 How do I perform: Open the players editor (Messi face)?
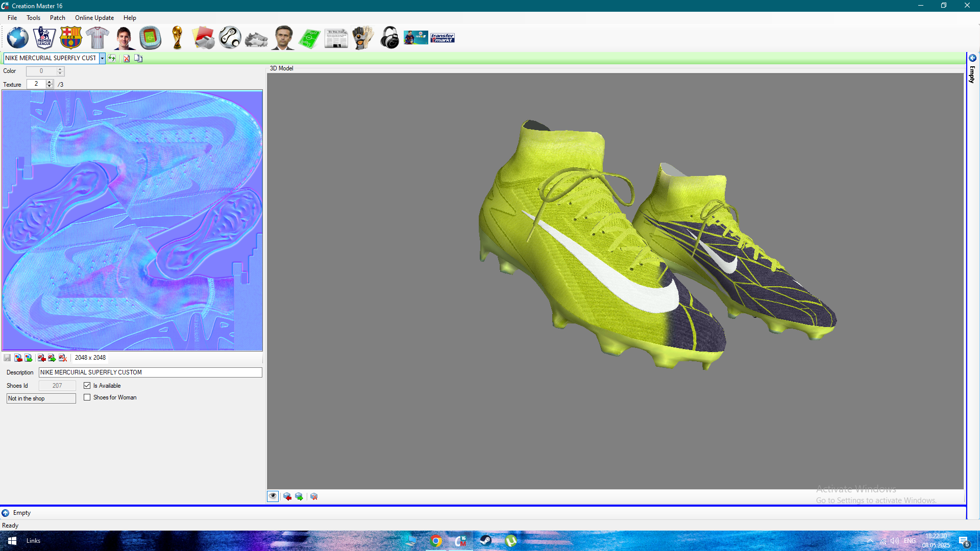tap(124, 38)
